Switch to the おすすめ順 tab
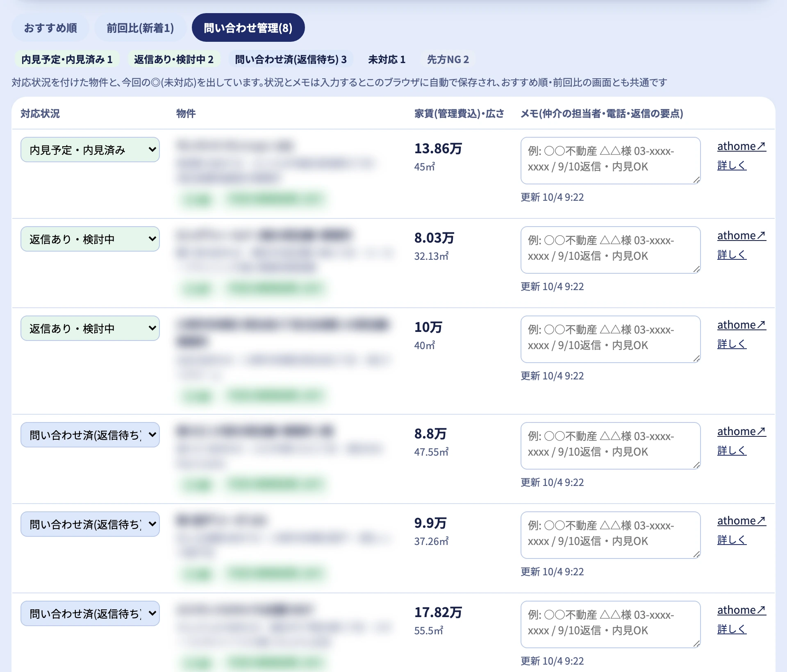787x672 pixels. point(50,28)
